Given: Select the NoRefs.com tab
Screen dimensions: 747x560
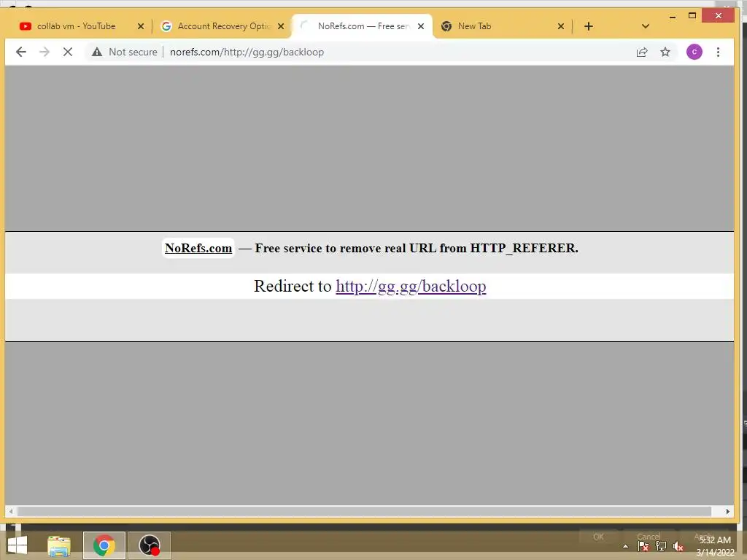Looking at the screenshot, I should click(363, 26).
